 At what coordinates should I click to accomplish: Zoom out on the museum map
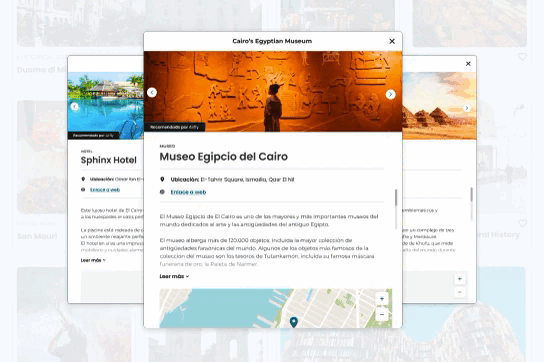(382, 314)
